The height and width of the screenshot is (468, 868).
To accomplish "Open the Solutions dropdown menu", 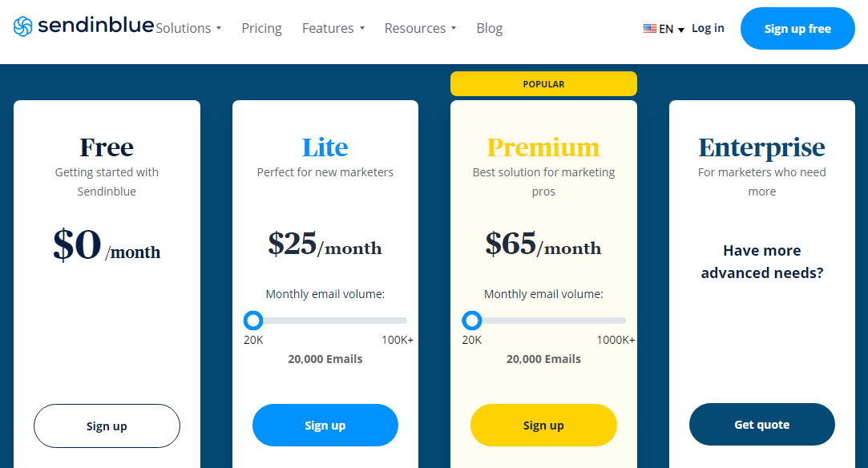I will click(x=188, y=28).
